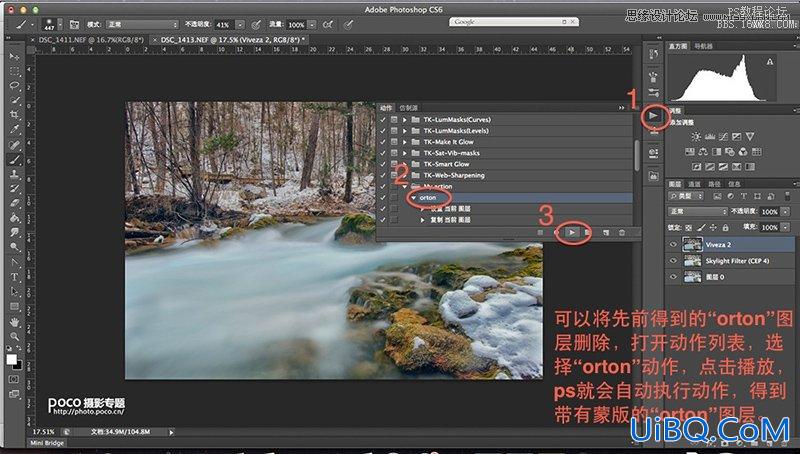
Task: Open the Mini Bridge panel tab
Action: 47,443
